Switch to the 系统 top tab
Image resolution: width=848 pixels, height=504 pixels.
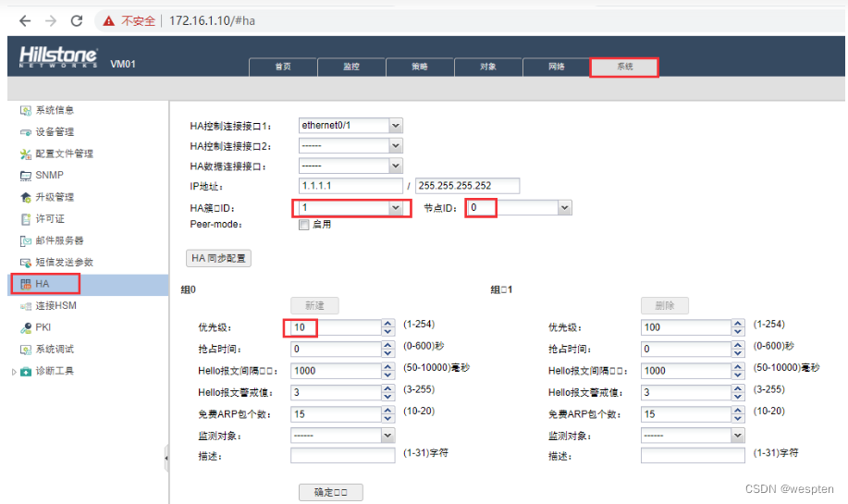(x=624, y=67)
